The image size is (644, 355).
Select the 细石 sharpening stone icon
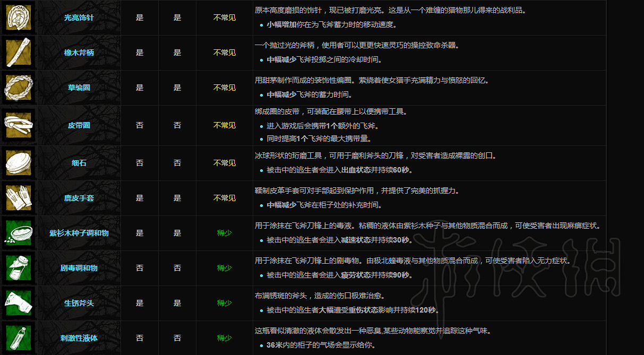coord(18,163)
